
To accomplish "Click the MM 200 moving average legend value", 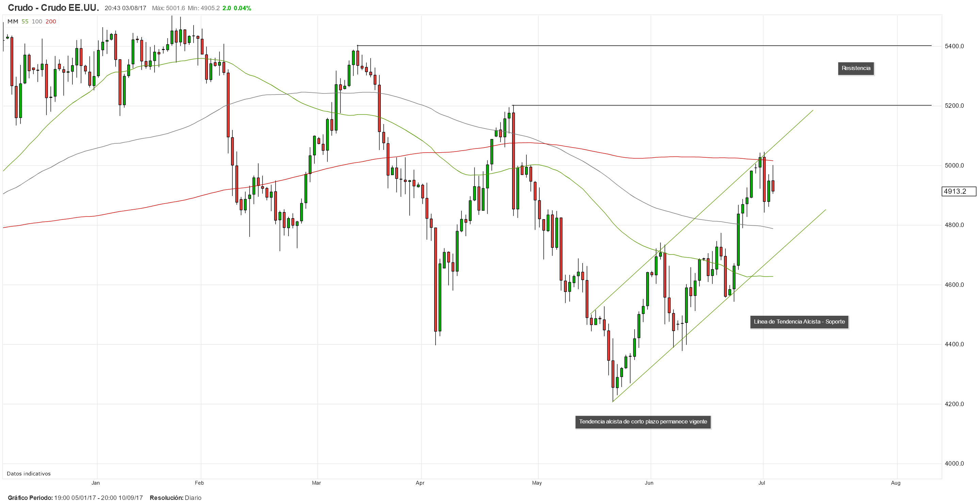I will [x=51, y=22].
